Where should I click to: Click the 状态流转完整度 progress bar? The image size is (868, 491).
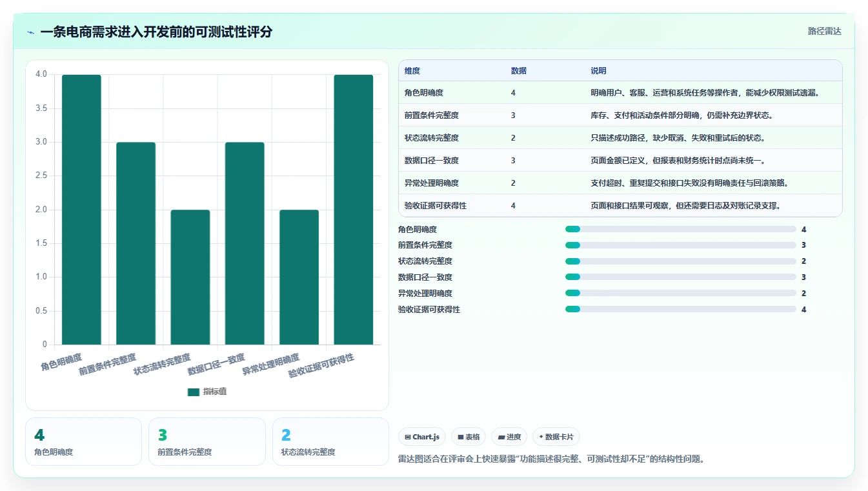(x=680, y=261)
